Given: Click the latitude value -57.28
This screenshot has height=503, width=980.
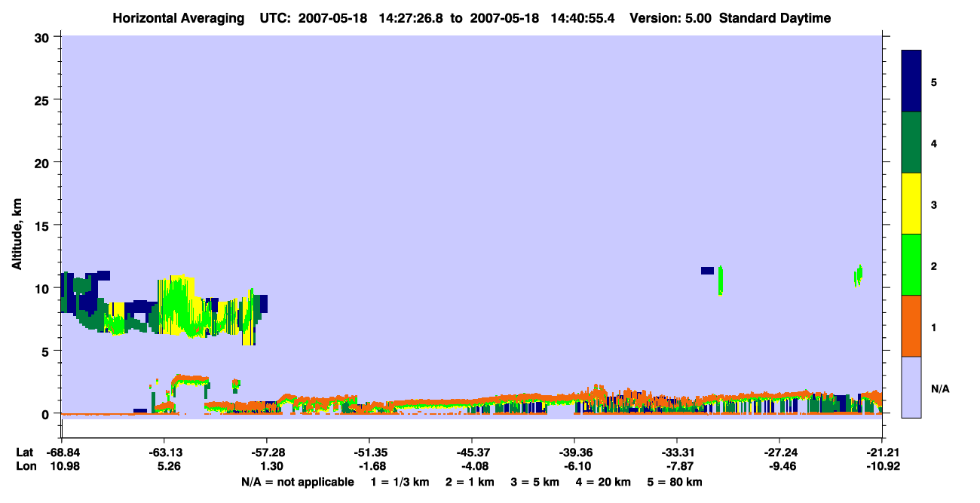Looking at the screenshot, I should pos(267,452).
